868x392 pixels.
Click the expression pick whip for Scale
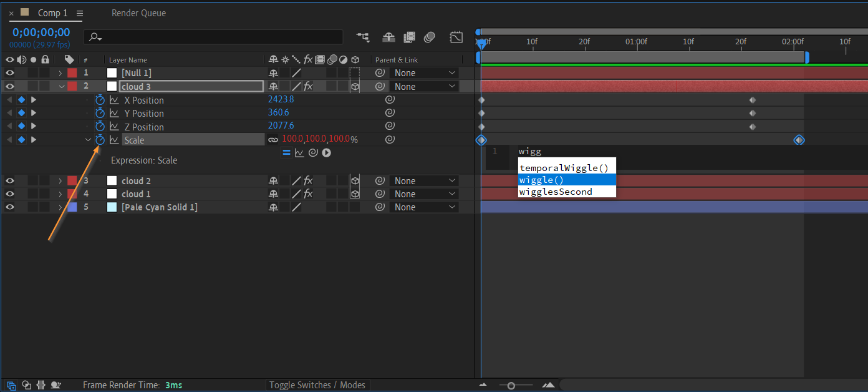(x=313, y=152)
